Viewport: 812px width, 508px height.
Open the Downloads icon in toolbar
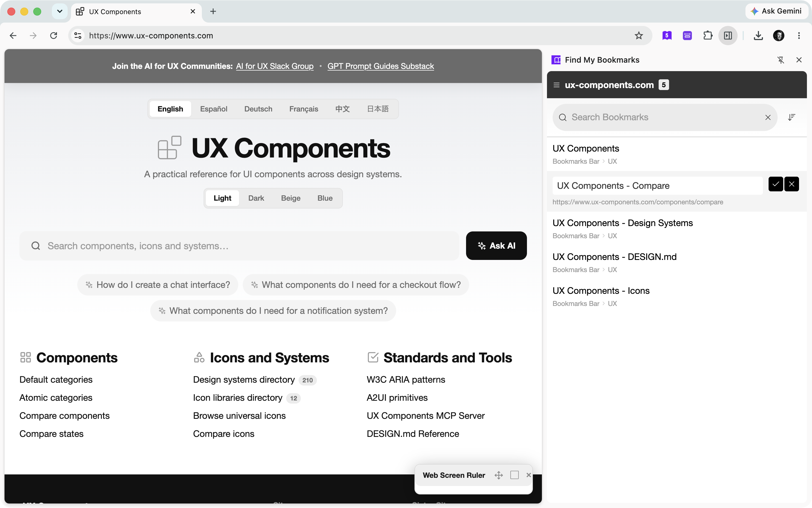[758, 36]
